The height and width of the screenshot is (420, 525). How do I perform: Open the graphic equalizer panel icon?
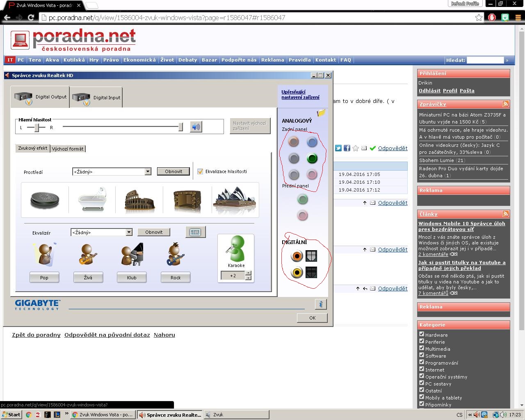195,232
